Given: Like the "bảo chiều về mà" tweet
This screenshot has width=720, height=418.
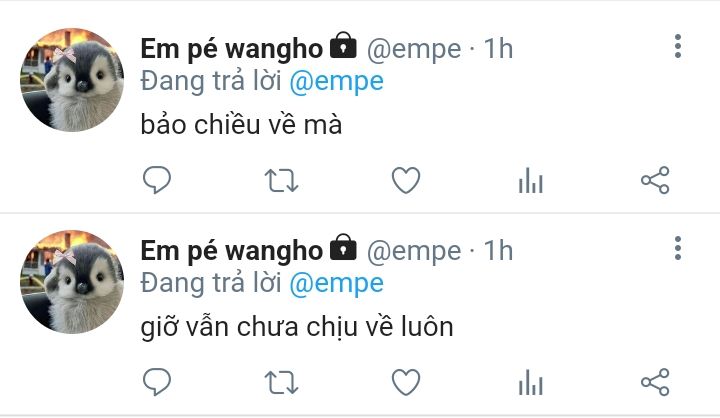Looking at the screenshot, I should point(406,180).
